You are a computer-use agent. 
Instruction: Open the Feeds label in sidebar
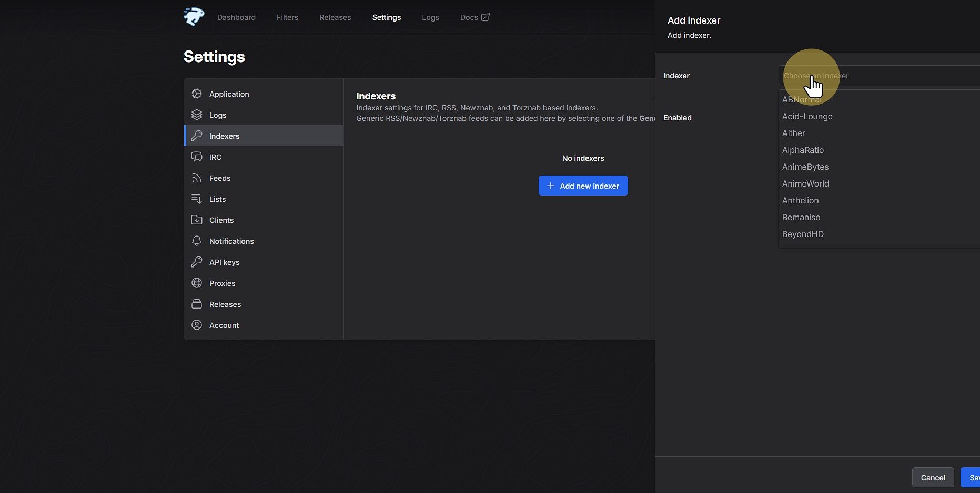[220, 178]
